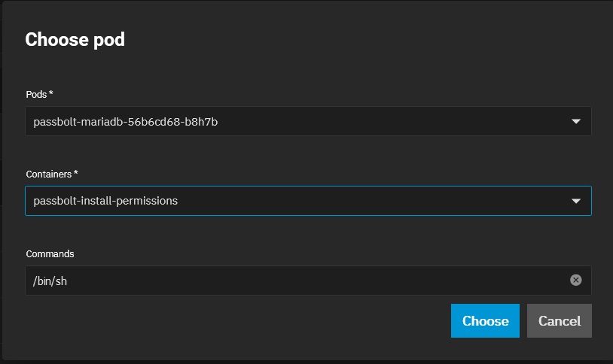Screen dimensions: 613x364
Task: Click blank dialog space left of Choose
Action: pos(234,320)
